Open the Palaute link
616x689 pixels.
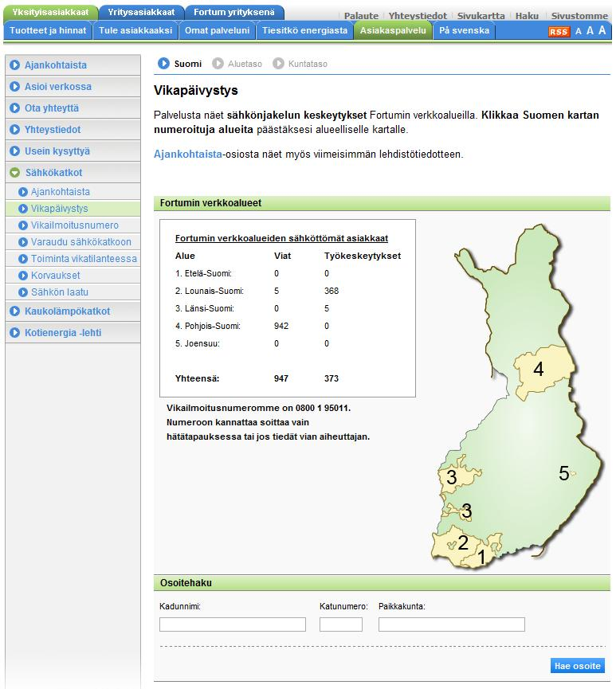[x=361, y=16]
